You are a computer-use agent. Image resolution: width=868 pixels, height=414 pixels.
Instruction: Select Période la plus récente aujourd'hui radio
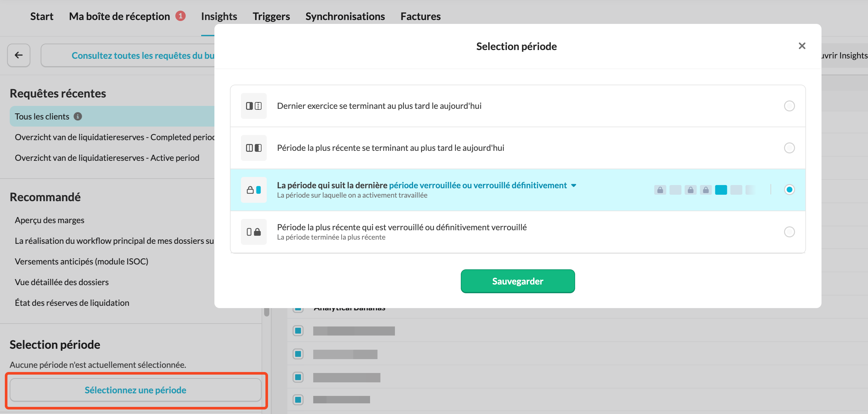[x=789, y=148]
